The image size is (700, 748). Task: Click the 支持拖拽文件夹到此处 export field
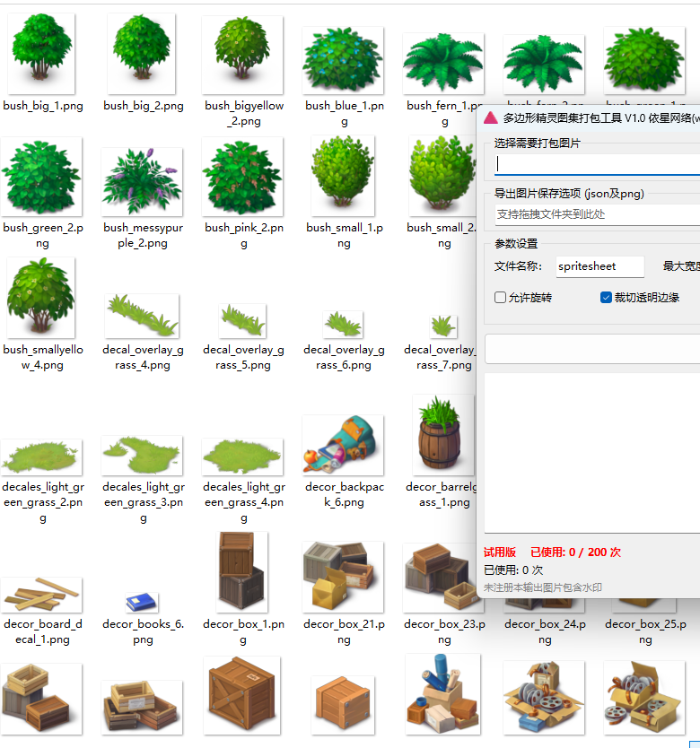coord(597,214)
